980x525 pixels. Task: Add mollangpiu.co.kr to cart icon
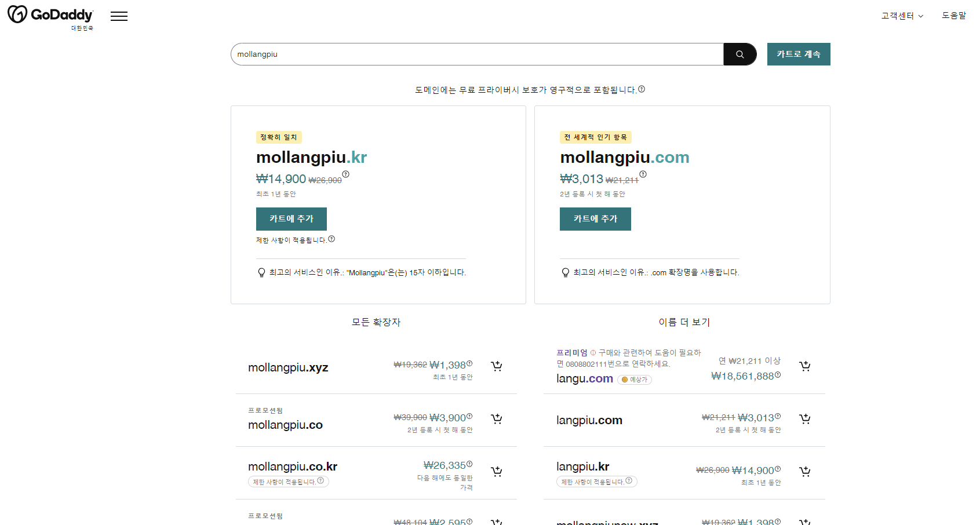pyautogui.click(x=497, y=472)
